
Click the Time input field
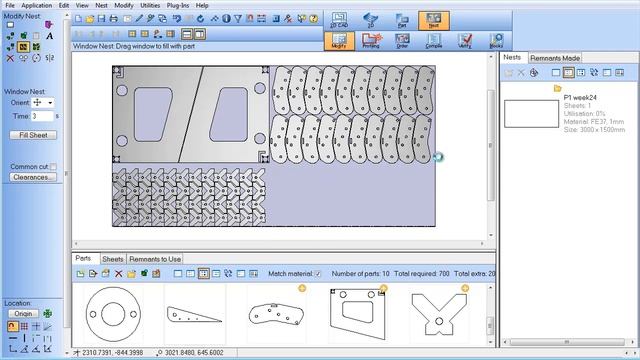pos(42,116)
